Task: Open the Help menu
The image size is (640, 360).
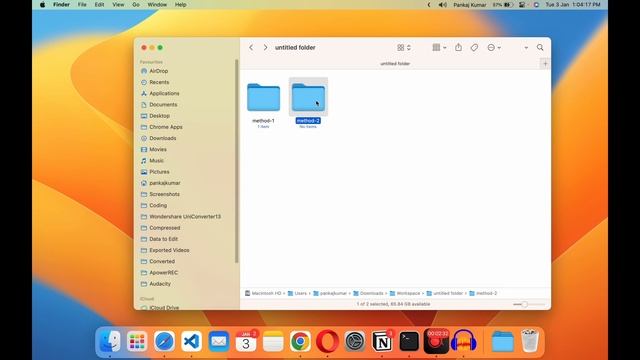Action: coord(180,5)
